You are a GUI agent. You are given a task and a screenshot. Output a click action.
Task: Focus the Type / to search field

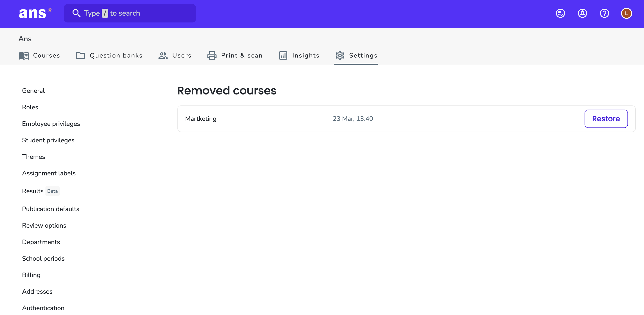(x=130, y=13)
